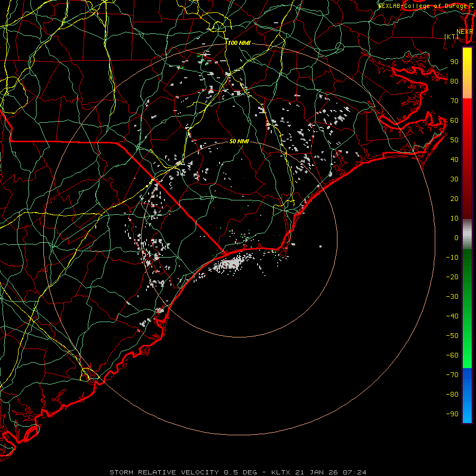Select the 30 label on velocity scale
Image resolution: width=476 pixels, height=476 pixels.
click(454, 179)
